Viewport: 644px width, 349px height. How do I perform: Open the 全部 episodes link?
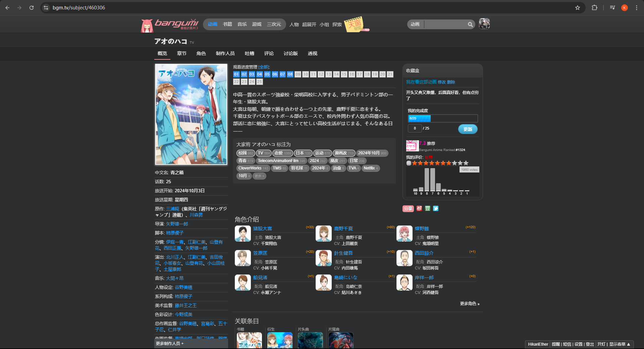tap(264, 67)
